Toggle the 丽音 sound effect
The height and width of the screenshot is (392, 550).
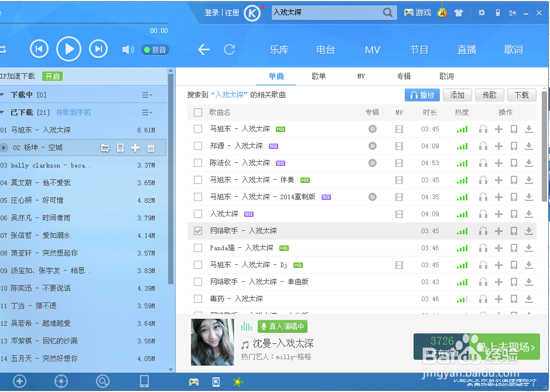point(155,50)
